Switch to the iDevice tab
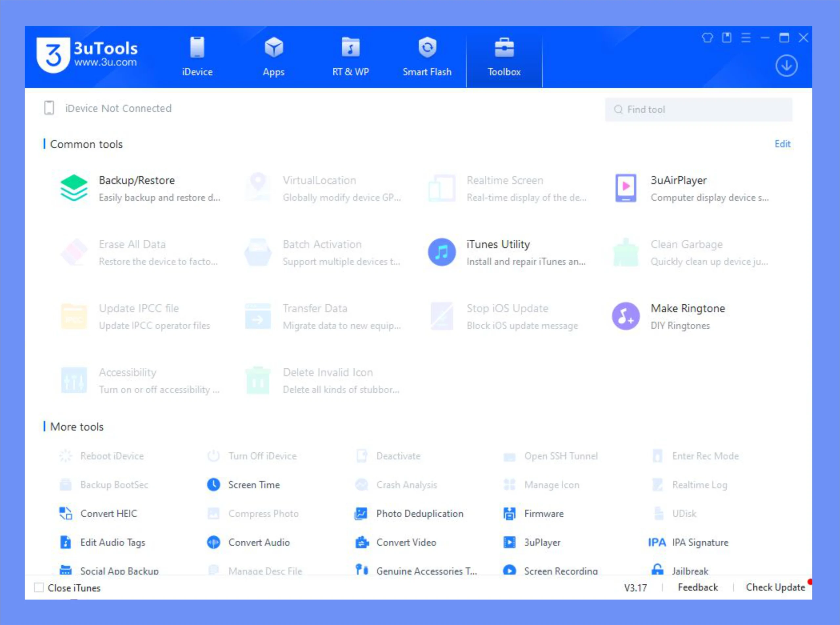840x625 pixels. tap(197, 57)
